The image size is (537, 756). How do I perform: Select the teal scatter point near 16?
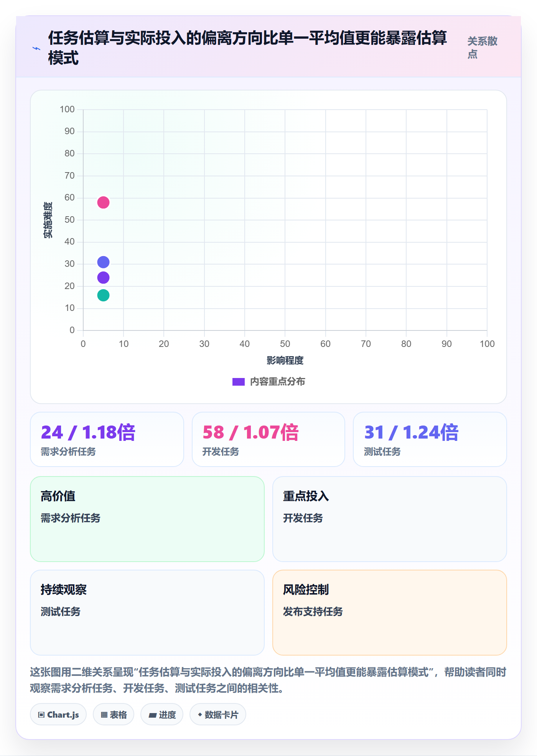pyautogui.click(x=103, y=295)
